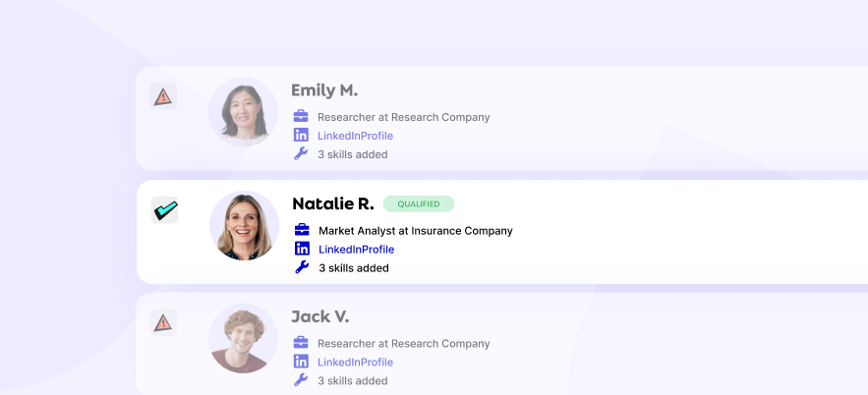Click the wrench skills icon for Natalie
The image size is (868, 395).
302,267
